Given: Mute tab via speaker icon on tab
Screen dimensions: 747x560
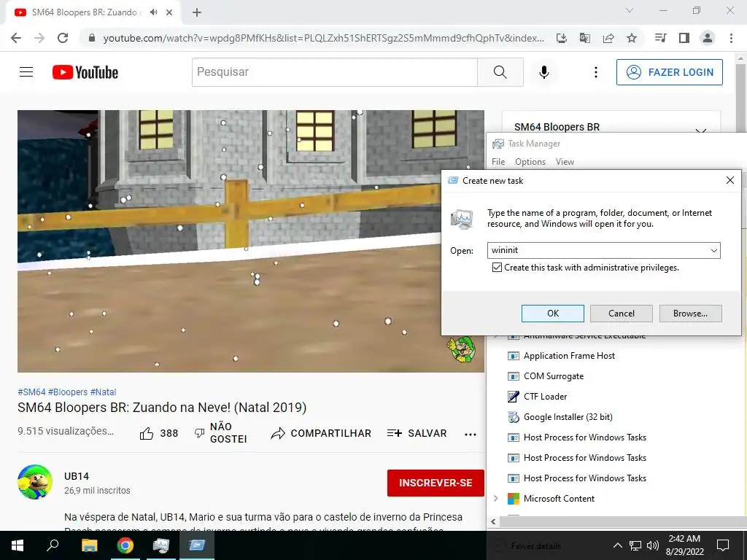Looking at the screenshot, I should pos(153,12).
